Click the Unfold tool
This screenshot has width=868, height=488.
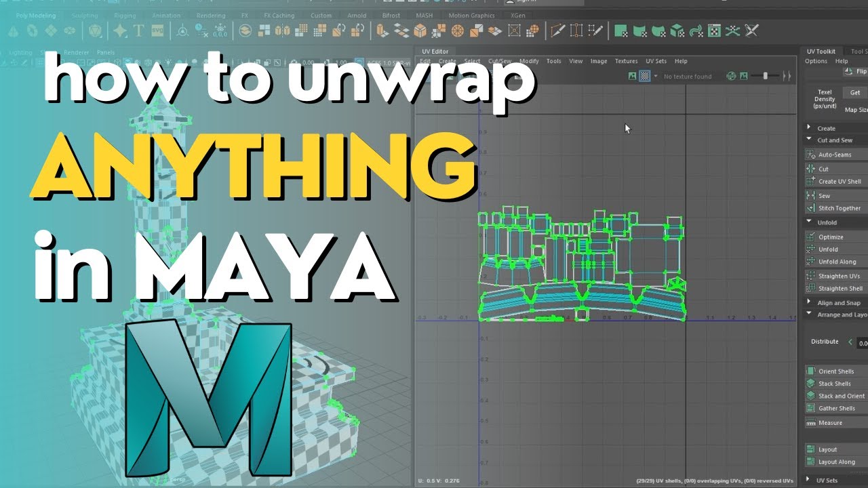pos(836,249)
